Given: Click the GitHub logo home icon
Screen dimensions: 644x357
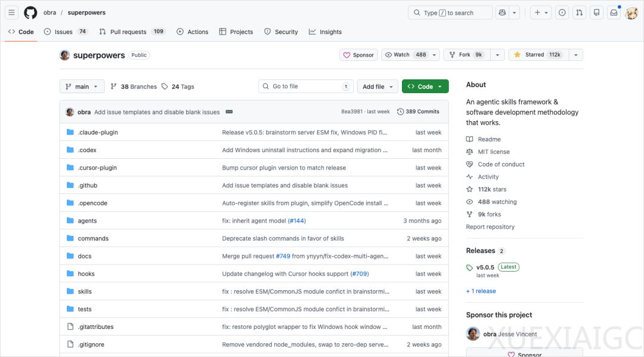Looking at the screenshot, I should [30, 13].
